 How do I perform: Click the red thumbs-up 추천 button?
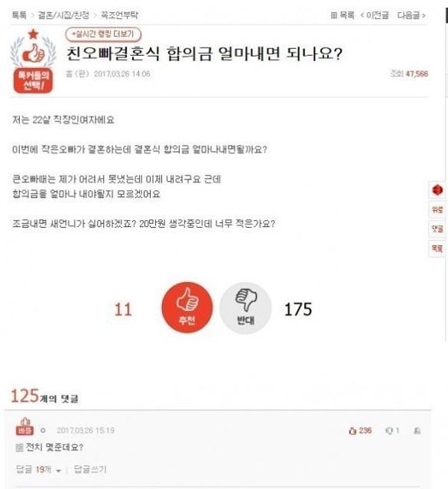[187, 307]
